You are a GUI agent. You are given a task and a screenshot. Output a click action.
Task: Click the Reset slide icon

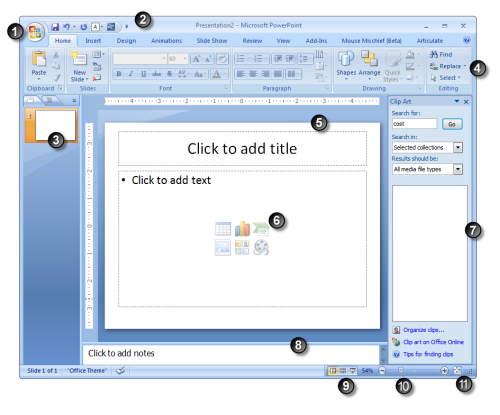97,66
